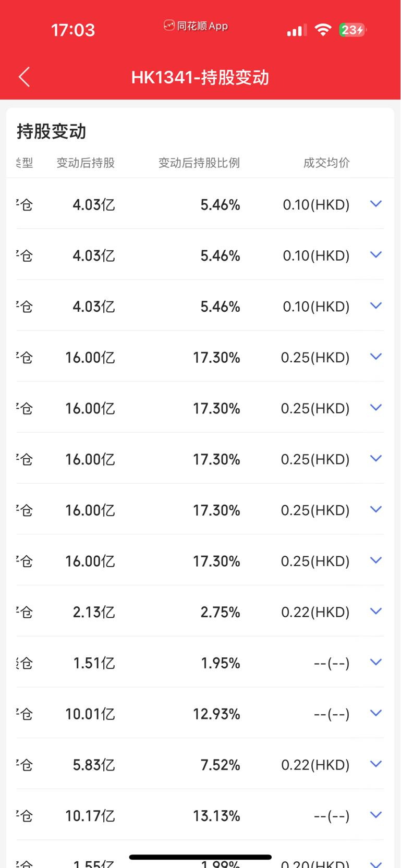The height and width of the screenshot is (868, 401).
Task: Expand the 5.83亿 row details arrow
Action: (376, 764)
